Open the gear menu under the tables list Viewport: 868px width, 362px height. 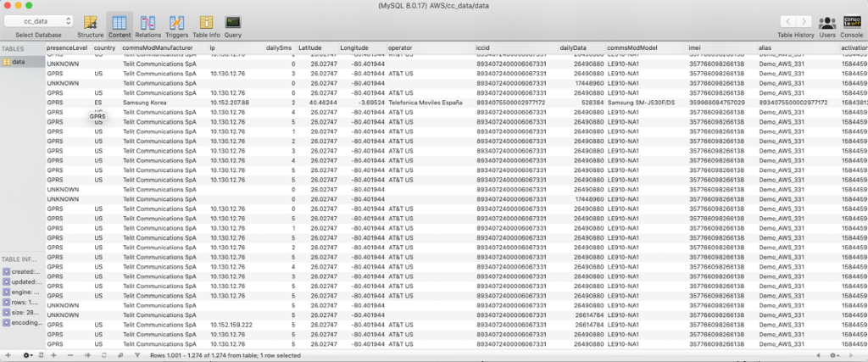pyautogui.click(x=27, y=354)
